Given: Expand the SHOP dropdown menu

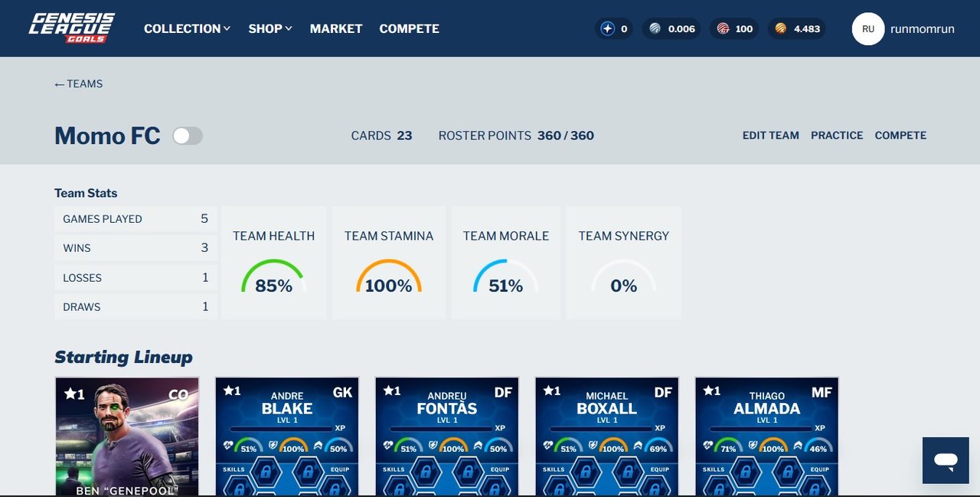Looking at the screenshot, I should point(270,28).
